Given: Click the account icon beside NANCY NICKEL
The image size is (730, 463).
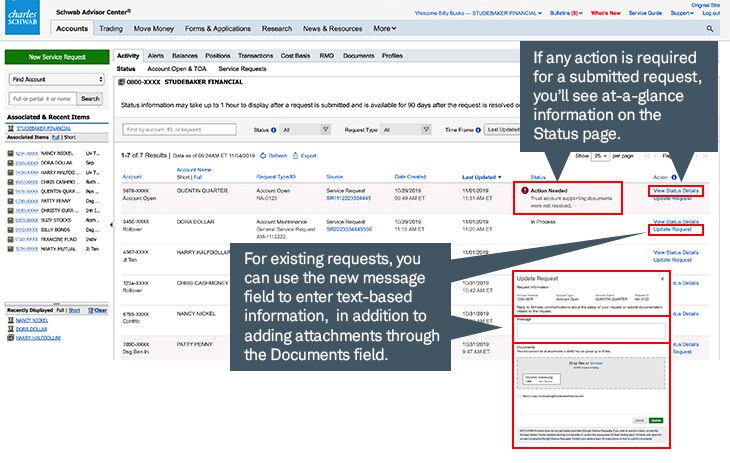Looking at the screenshot, I should (10, 153).
